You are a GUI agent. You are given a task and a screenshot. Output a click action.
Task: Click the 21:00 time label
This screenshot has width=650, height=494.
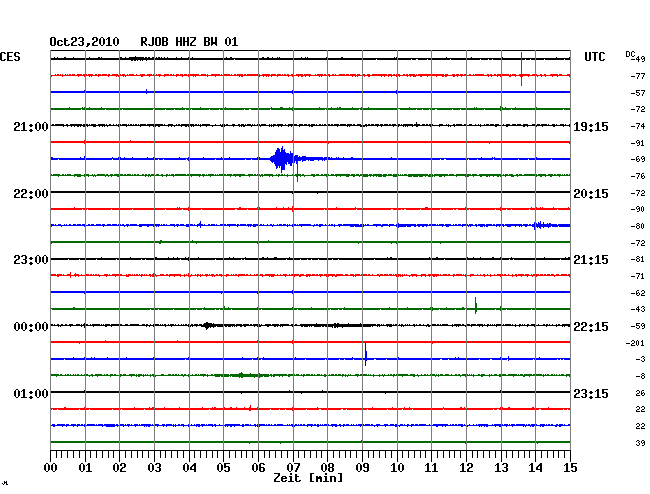click(31, 126)
